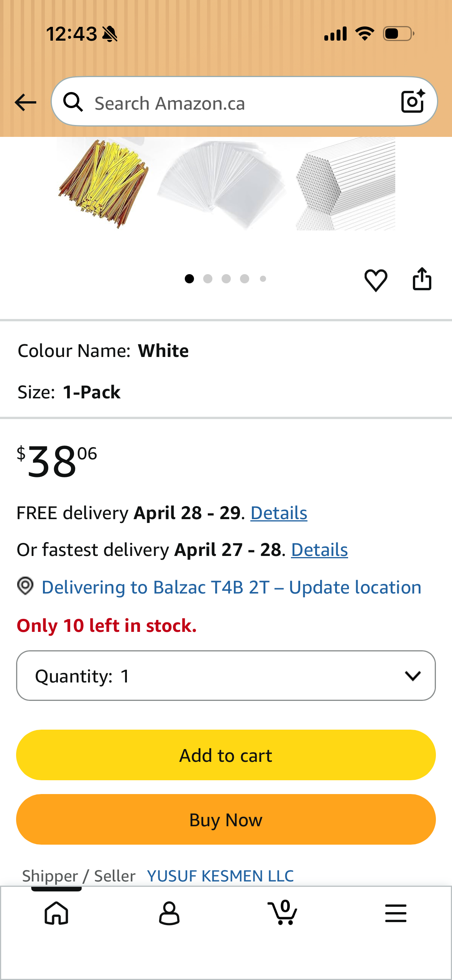Open the shopping cart icon
The height and width of the screenshot is (980, 452).
click(x=283, y=913)
